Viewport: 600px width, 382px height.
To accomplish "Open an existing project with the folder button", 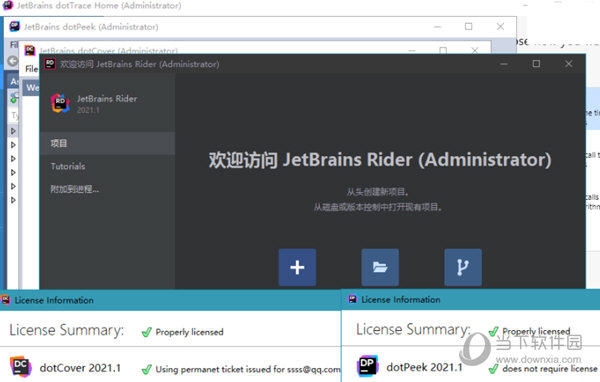I will point(380,267).
